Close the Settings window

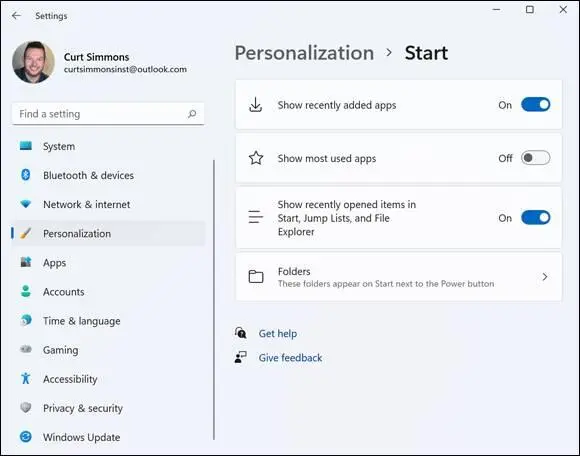[563, 10]
